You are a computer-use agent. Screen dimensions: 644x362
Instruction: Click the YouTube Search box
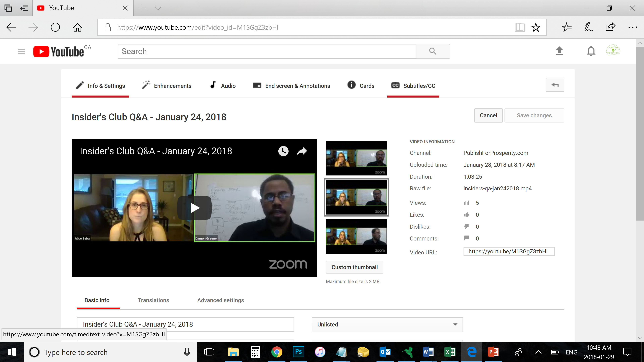point(267,51)
